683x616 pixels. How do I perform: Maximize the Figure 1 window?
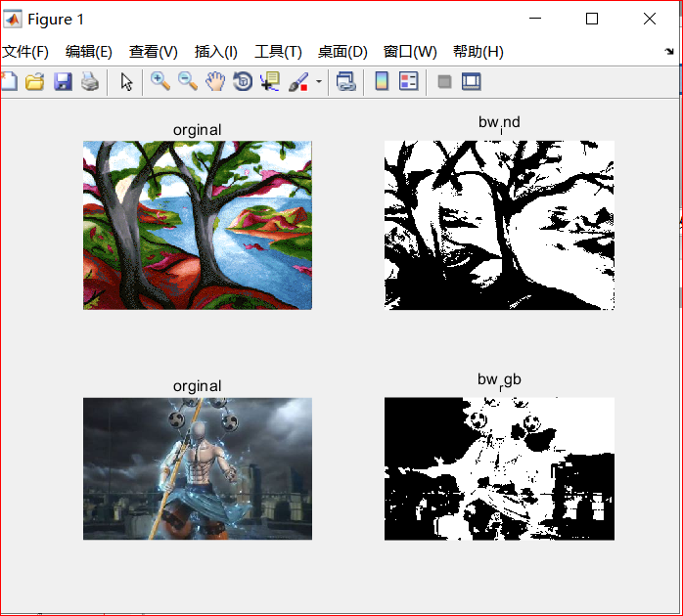point(592,19)
